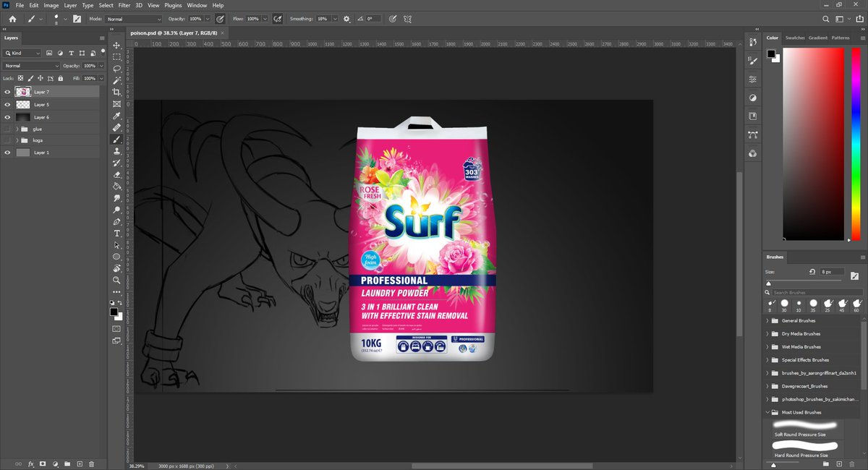Select the Horizontal Type tool
The width and height of the screenshot is (868, 470).
pyautogui.click(x=116, y=234)
